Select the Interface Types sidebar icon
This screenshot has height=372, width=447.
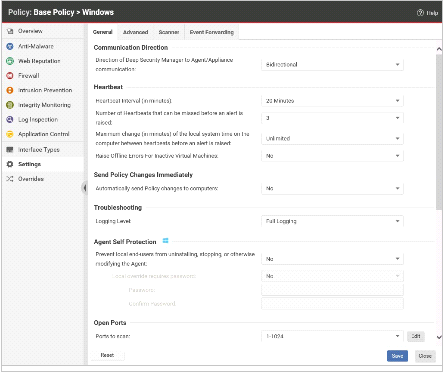[x=10, y=150]
